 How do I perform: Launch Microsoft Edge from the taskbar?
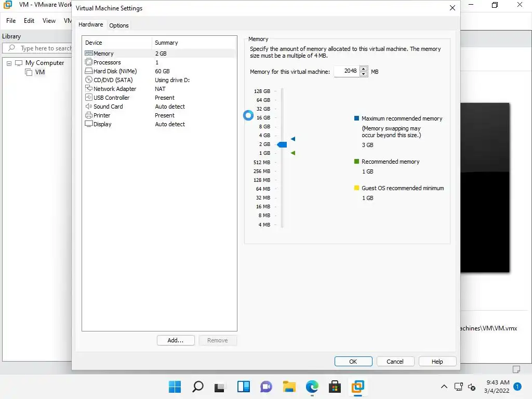point(312,387)
